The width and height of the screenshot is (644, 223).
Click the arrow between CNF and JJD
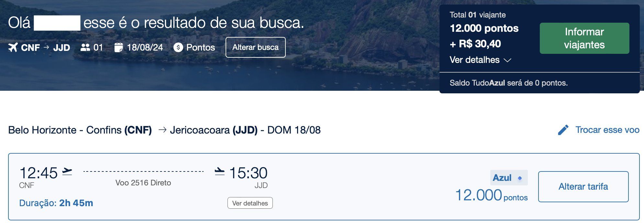tap(46, 47)
